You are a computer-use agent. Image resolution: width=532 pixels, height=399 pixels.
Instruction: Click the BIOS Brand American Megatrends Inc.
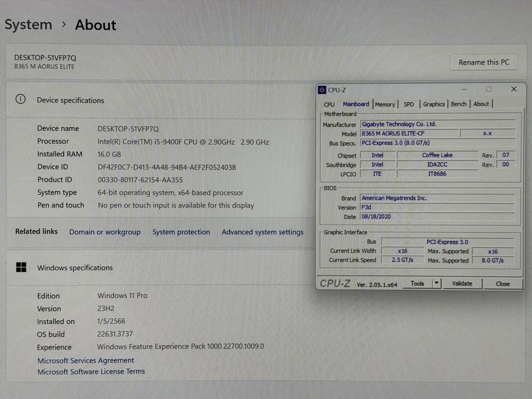point(438,198)
